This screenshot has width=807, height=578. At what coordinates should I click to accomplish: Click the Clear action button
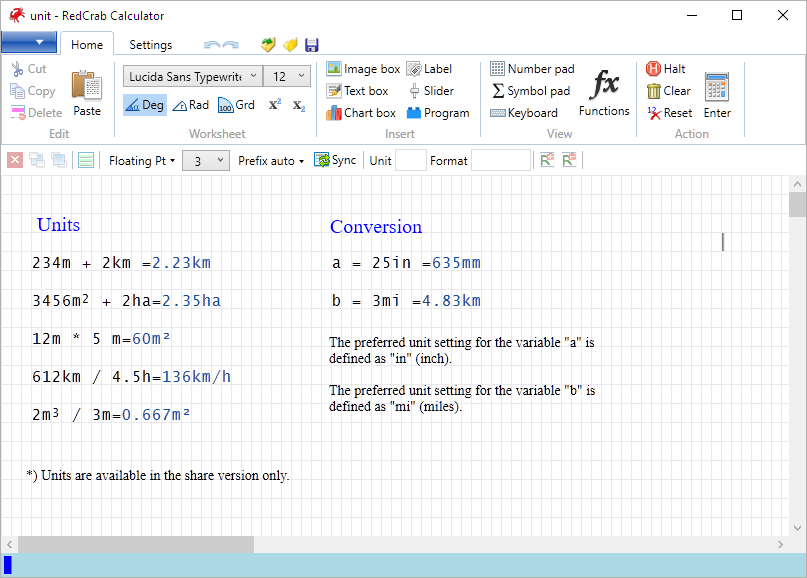[669, 91]
